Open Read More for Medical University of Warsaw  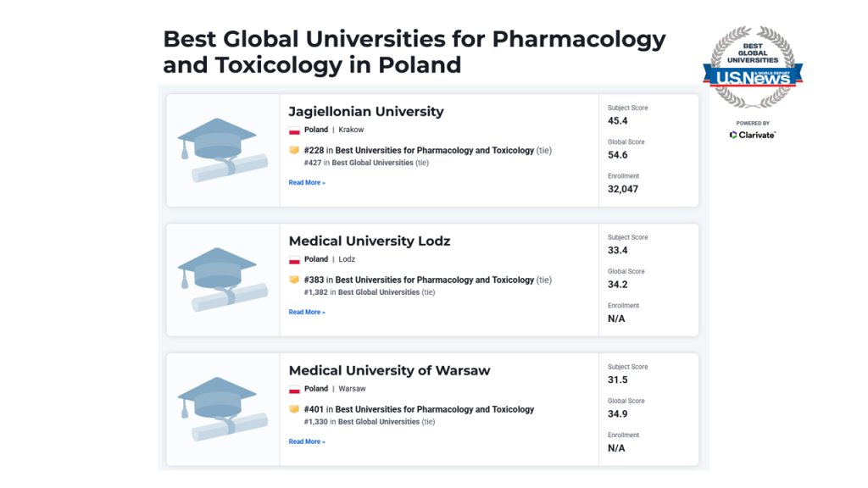(x=307, y=441)
